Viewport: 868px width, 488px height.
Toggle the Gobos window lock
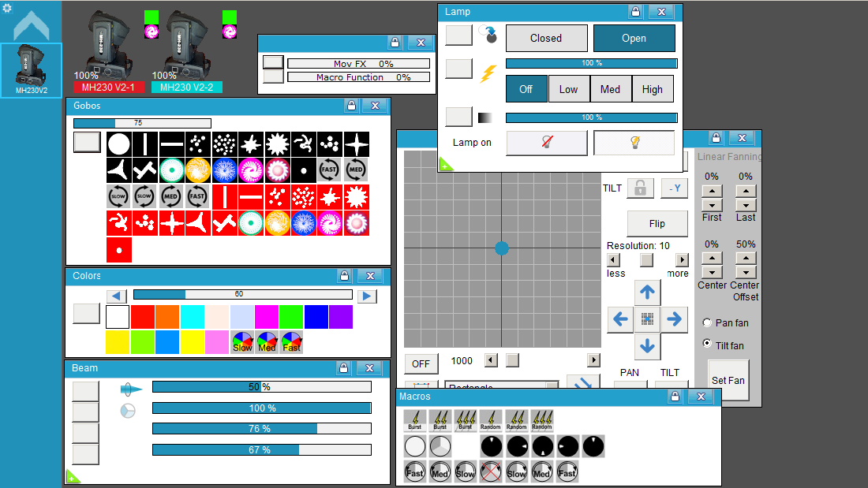coord(351,106)
